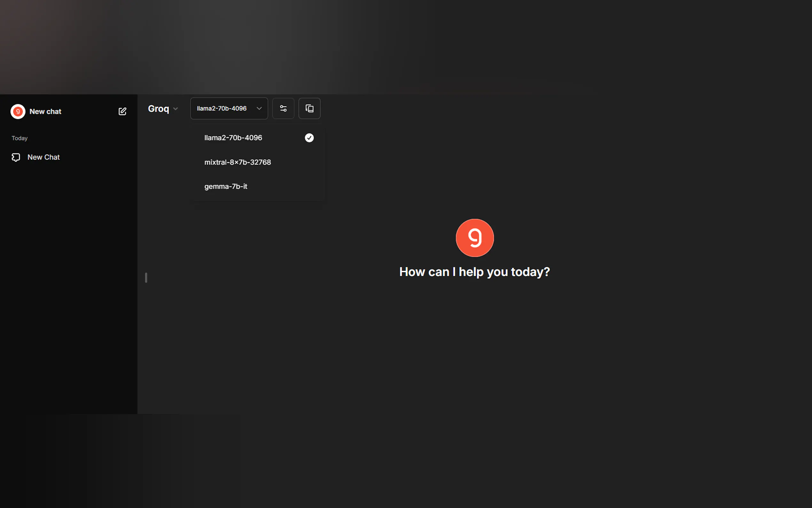
Task: Pick llama2-70b-4096 option in the dropdown list
Action: point(233,138)
